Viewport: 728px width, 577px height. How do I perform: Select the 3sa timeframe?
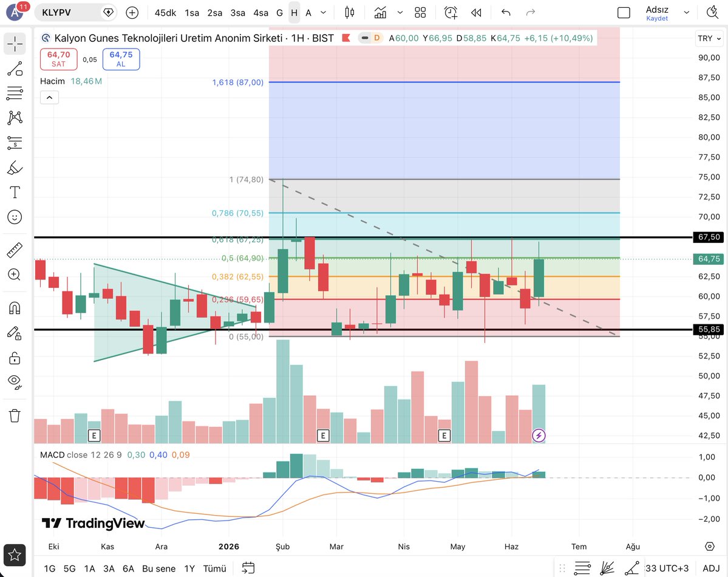click(x=238, y=13)
